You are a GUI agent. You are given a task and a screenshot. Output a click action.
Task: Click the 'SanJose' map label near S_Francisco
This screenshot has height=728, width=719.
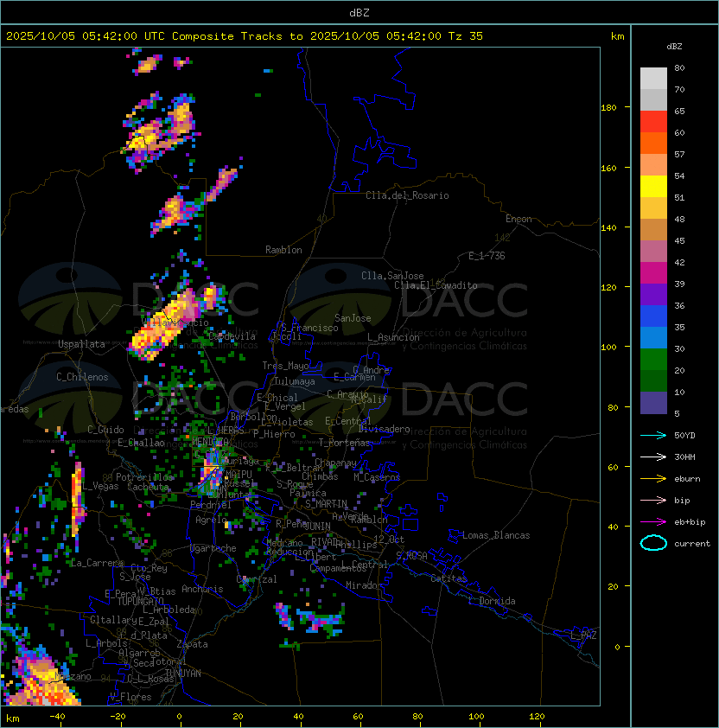pyautogui.click(x=353, y=318)
